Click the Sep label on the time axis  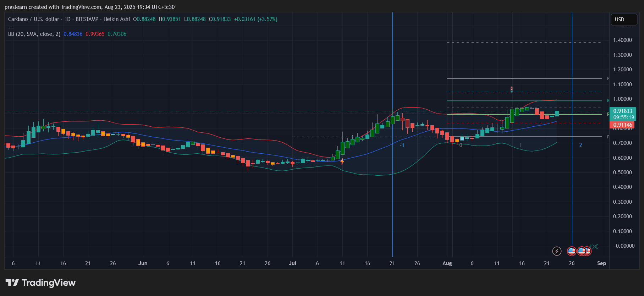tap(601, 263)
